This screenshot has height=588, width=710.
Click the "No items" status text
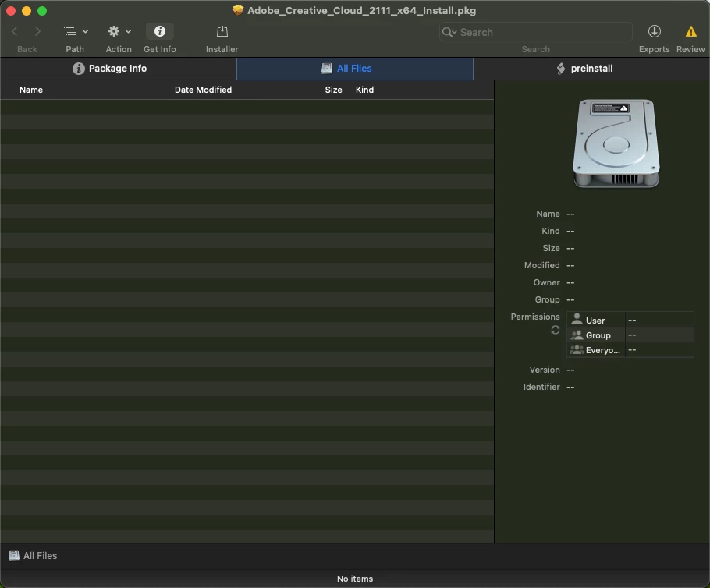[355, 579]
